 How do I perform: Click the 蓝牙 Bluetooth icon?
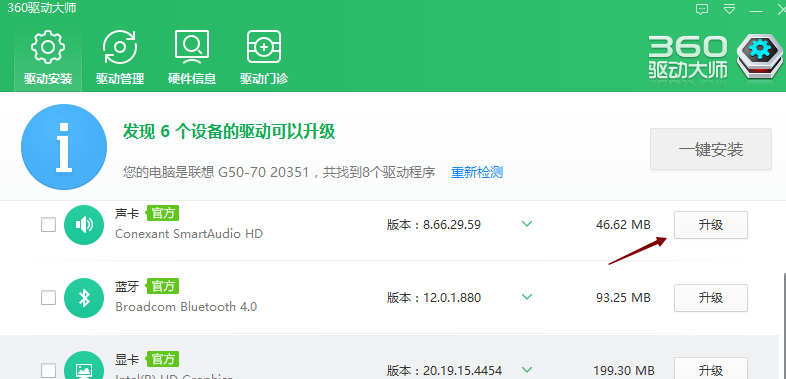pyautogui.click(x=84, y=298)
